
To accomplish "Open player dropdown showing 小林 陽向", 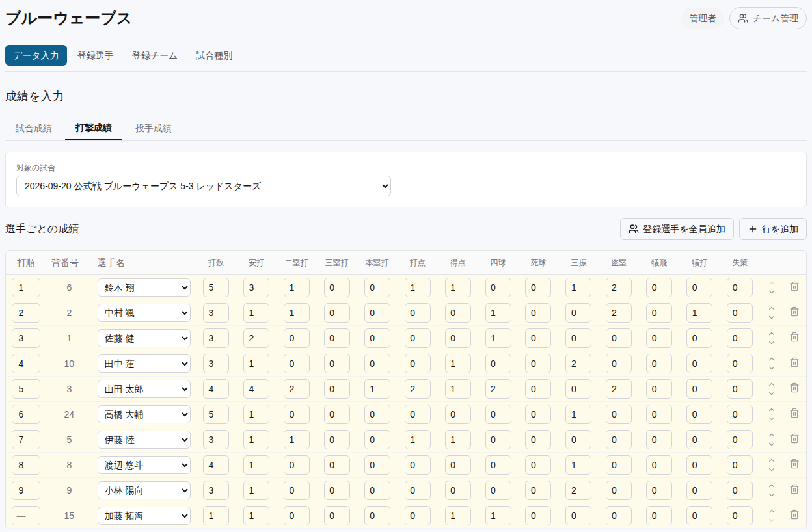I will tap(144, 490).
